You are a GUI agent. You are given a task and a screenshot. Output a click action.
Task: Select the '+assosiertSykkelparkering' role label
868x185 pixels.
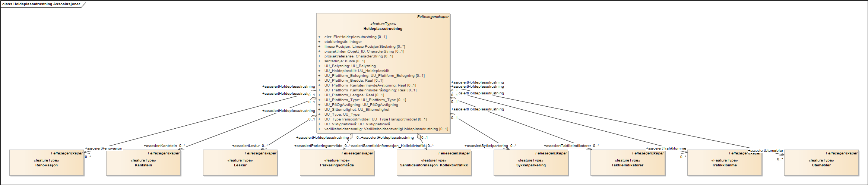pos(486,146)
